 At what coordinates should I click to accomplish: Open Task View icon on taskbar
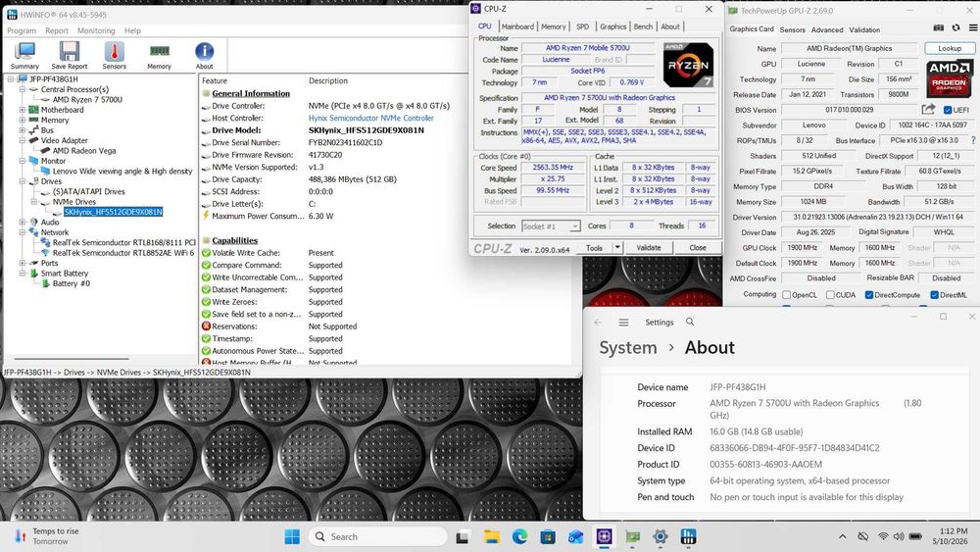pos(463,536)
